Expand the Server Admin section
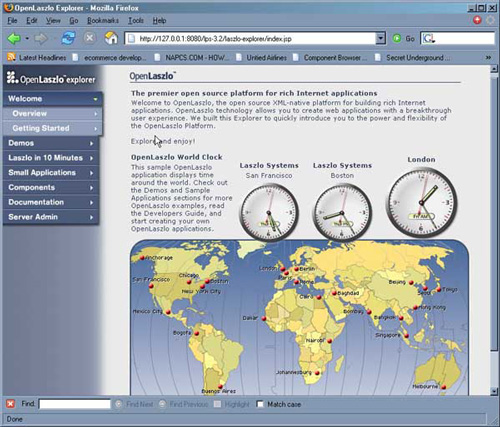 (x=51, y=217)
